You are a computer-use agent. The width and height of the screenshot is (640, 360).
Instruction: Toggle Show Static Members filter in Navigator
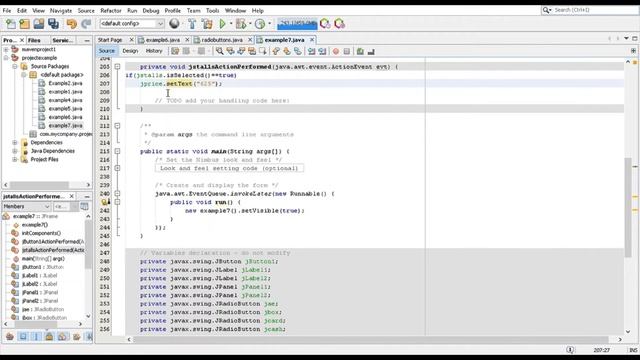coord(36,337)
